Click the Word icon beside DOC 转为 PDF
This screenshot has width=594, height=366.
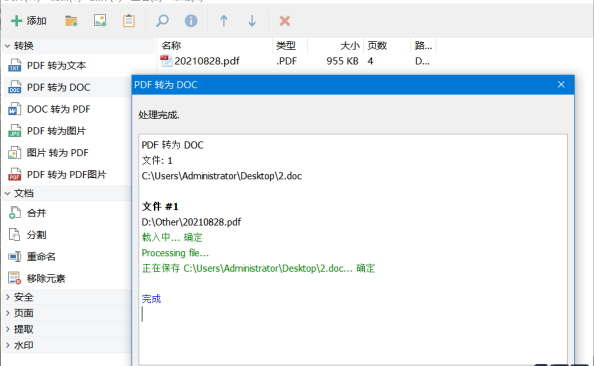[x=15, y=109]
